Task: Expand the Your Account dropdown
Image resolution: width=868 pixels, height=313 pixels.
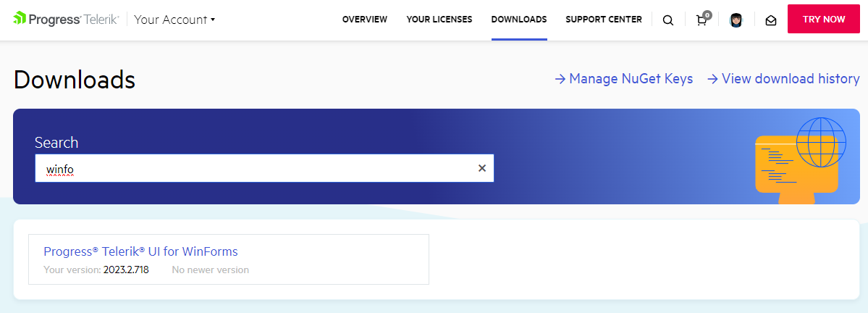Action: pyautogui.click(x=174, y=20)
